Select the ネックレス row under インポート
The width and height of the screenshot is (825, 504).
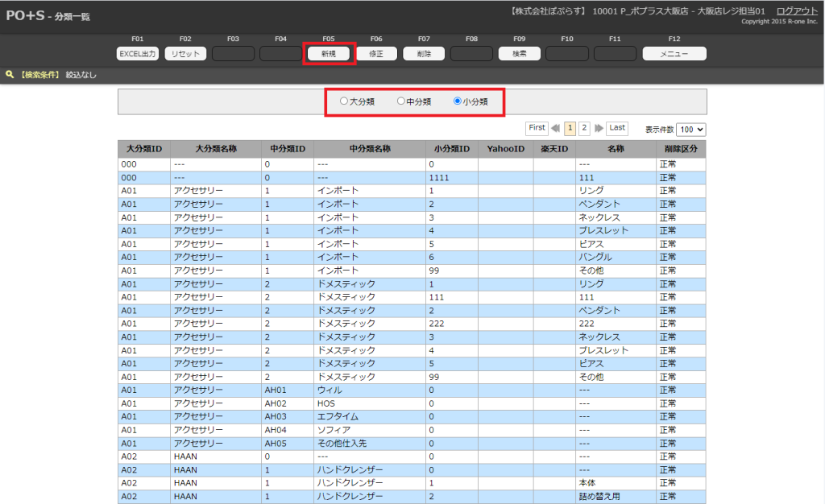(599, 217)
